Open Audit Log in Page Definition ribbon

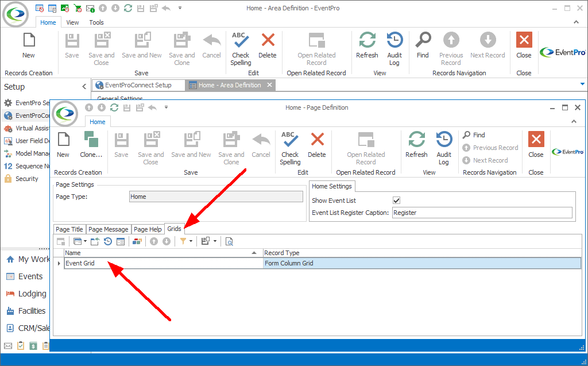tap(444, 148)
